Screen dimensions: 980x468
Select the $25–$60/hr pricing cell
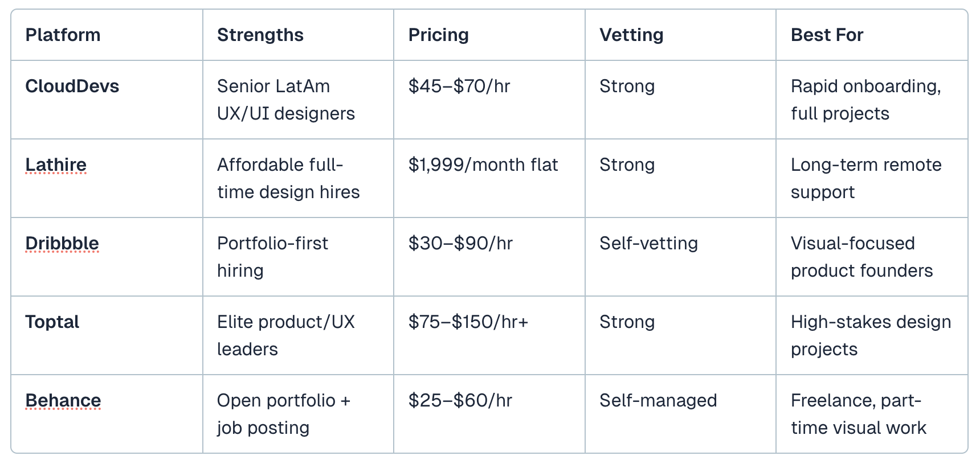(460, 400)
